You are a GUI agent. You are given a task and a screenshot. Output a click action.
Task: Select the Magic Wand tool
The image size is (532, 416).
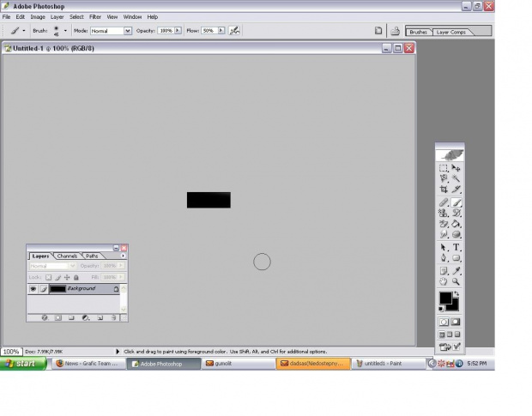click(x=456, y=178)
